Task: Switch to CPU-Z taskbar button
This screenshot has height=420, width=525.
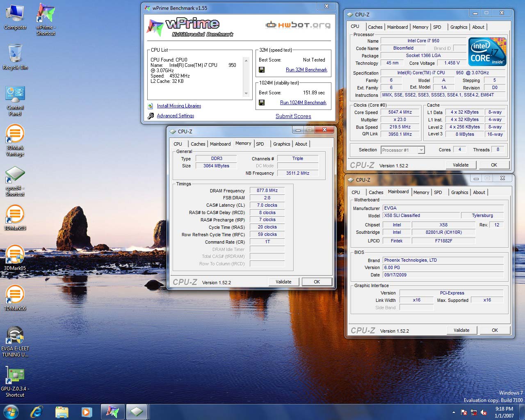Action: click(x=137, y=411)
